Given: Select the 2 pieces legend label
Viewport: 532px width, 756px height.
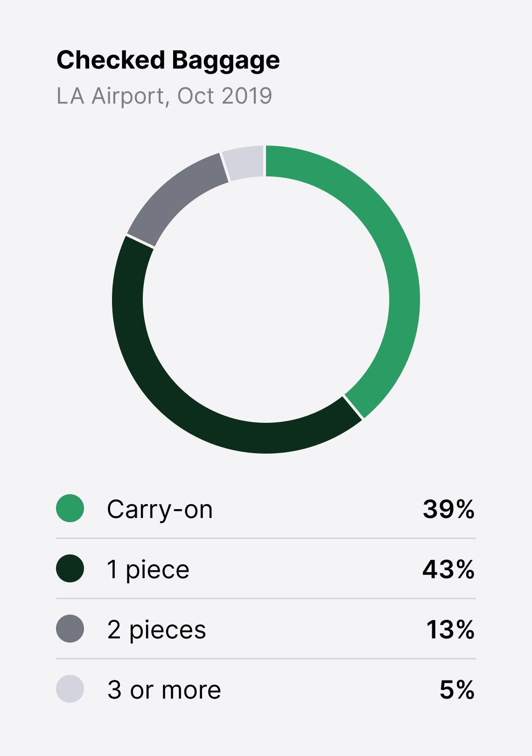Looking at the screenshot, I should click(156, 630).
